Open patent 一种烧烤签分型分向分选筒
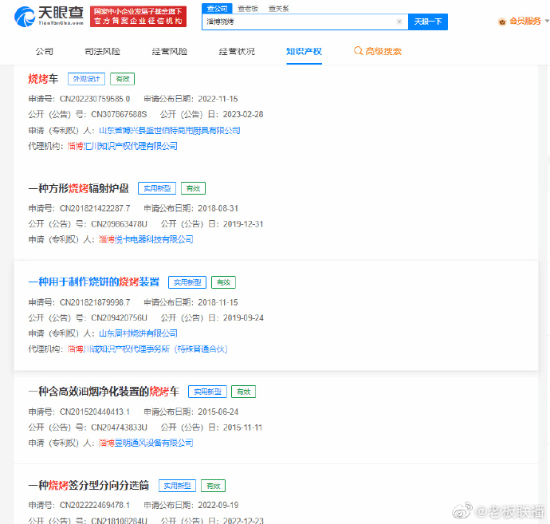550x524 pixels. (x=89, y=485)
